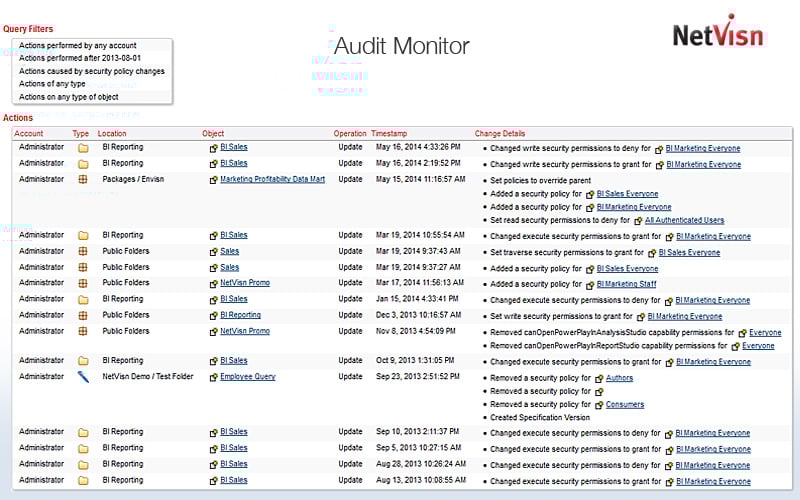Click the icon before the Authors link

pyautogui.click(x=599, y=378)
